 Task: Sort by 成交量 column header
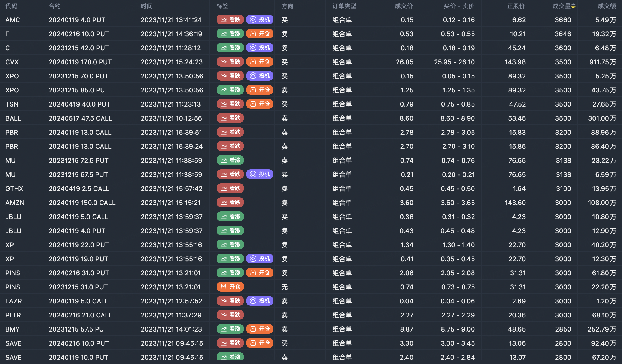561,6
